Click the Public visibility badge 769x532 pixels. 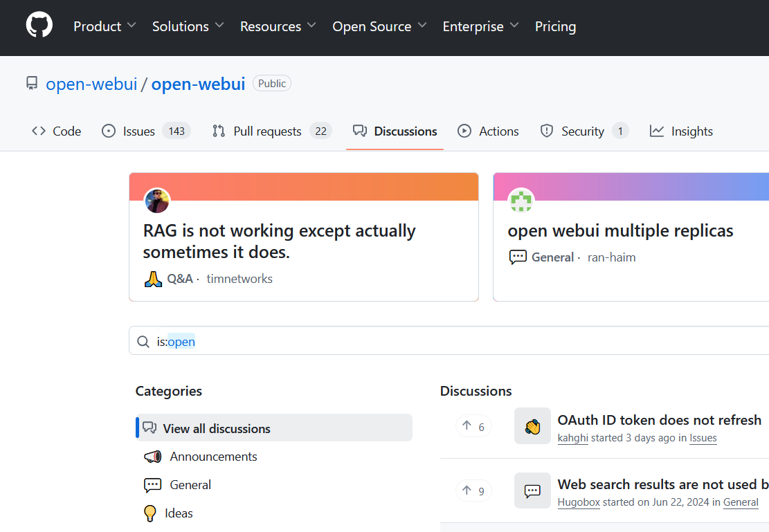pyautogui.click(x=272, y=83)
